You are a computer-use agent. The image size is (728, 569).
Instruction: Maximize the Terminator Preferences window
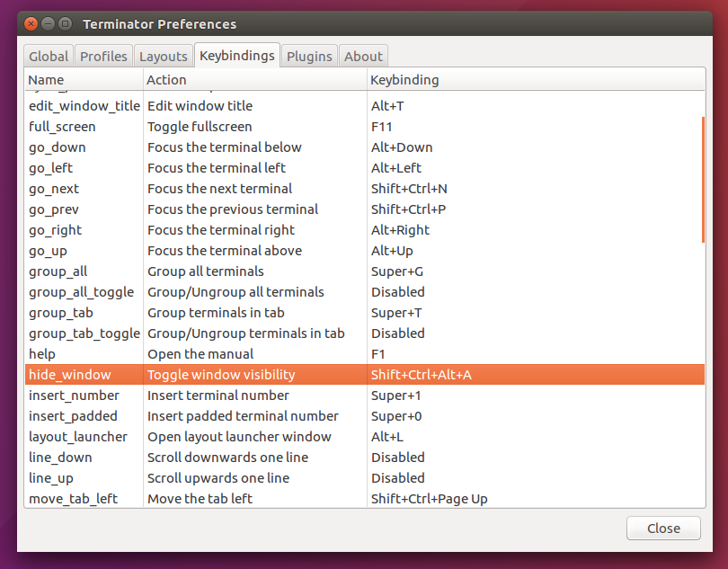(65, 23)
